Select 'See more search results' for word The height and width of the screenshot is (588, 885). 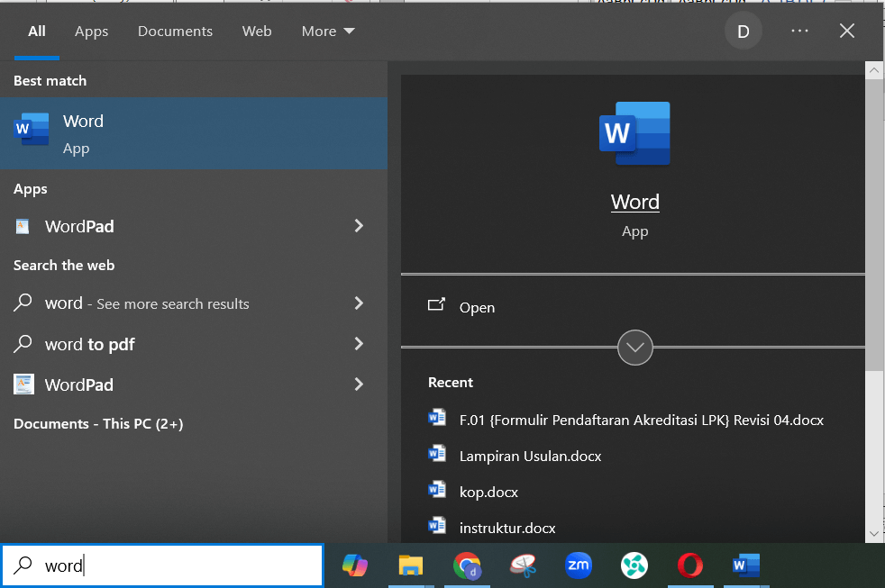point(147,303)
